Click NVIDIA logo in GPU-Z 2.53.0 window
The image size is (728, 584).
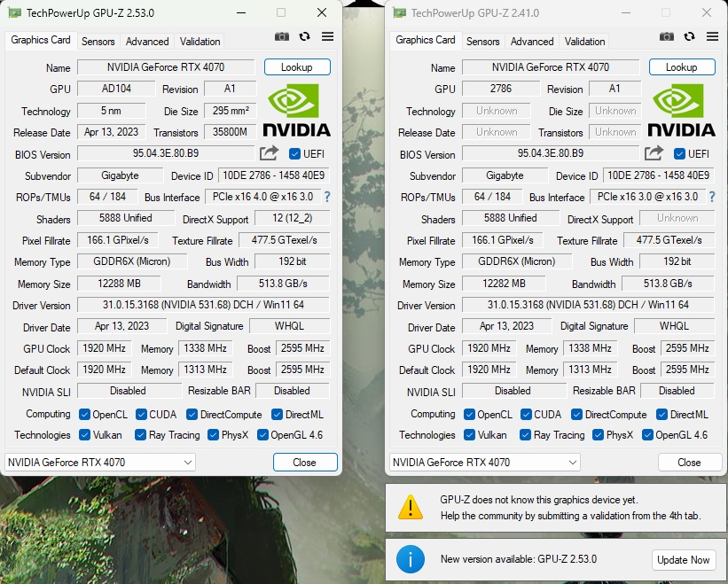[297, 111]
